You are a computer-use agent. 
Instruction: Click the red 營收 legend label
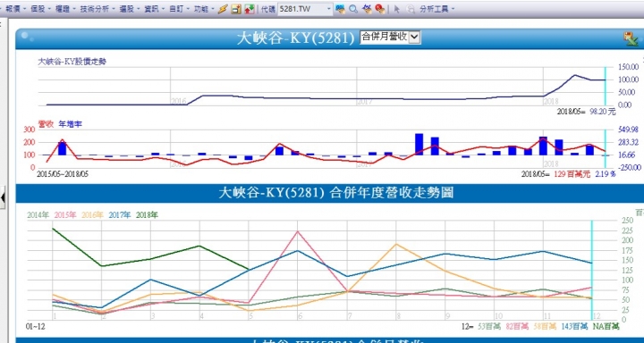pyautogui.click(x=46, y=124)
